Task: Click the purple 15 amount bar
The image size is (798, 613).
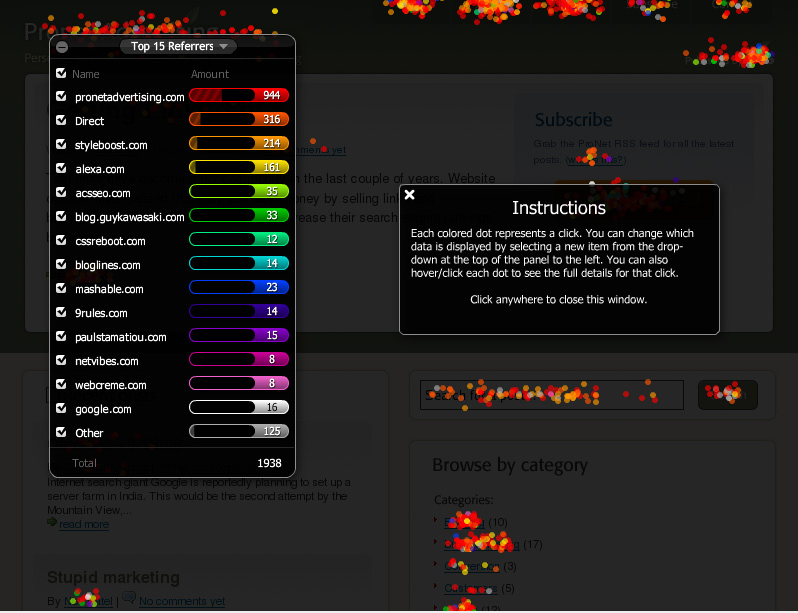Action: coord(239,335)
